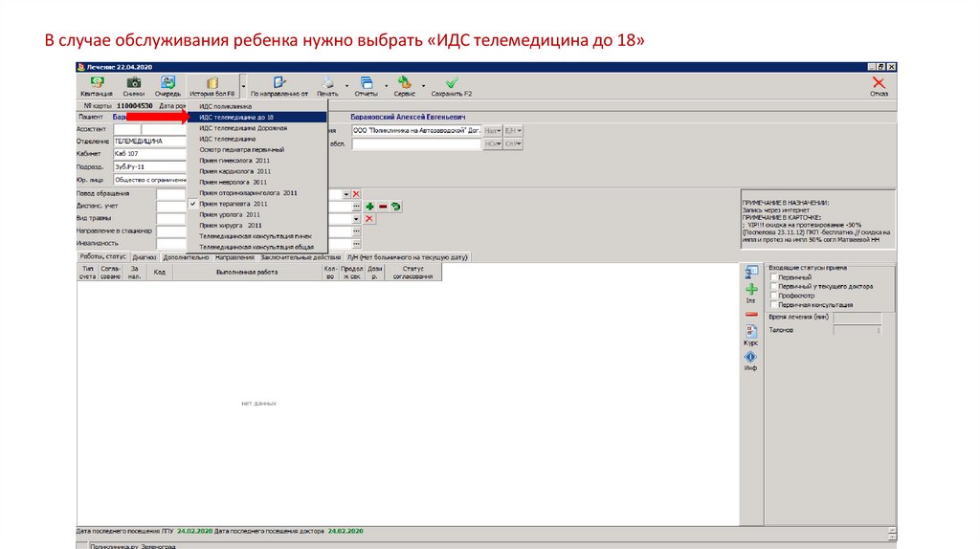
Task: Click the green plus Ins icon
Action: point(751,288)
